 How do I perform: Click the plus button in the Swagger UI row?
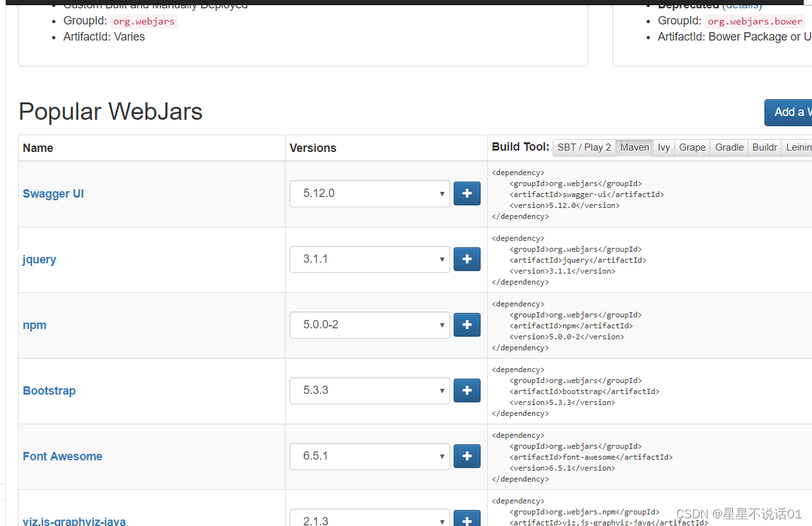(x=467, y=193)
